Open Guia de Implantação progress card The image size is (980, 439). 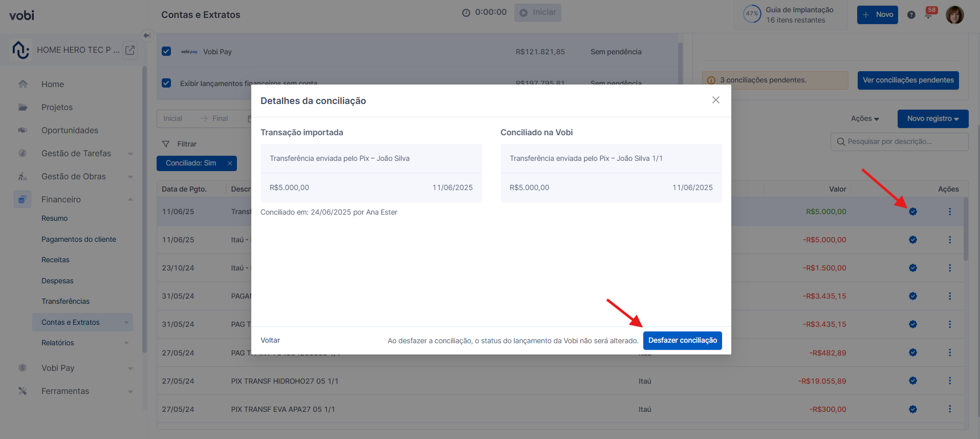(790, 15)
